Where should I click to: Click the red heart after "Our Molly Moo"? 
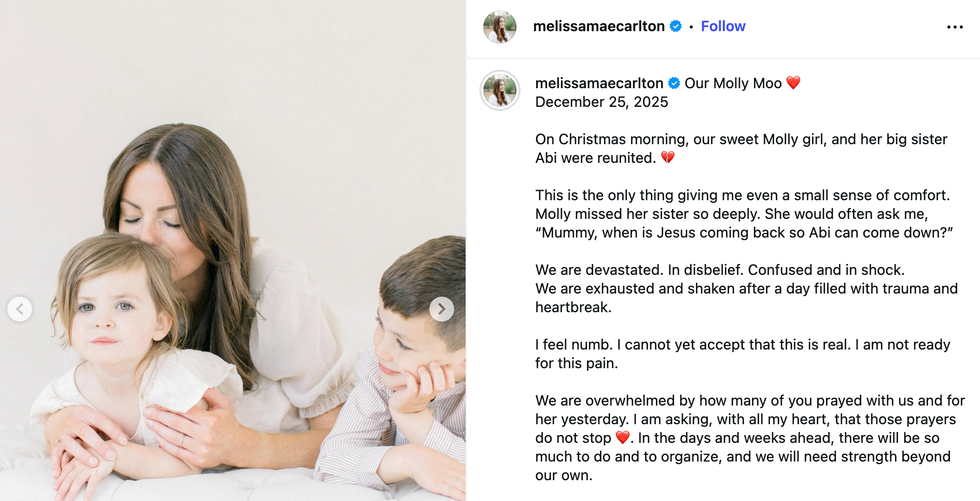(x=793, y=83)
